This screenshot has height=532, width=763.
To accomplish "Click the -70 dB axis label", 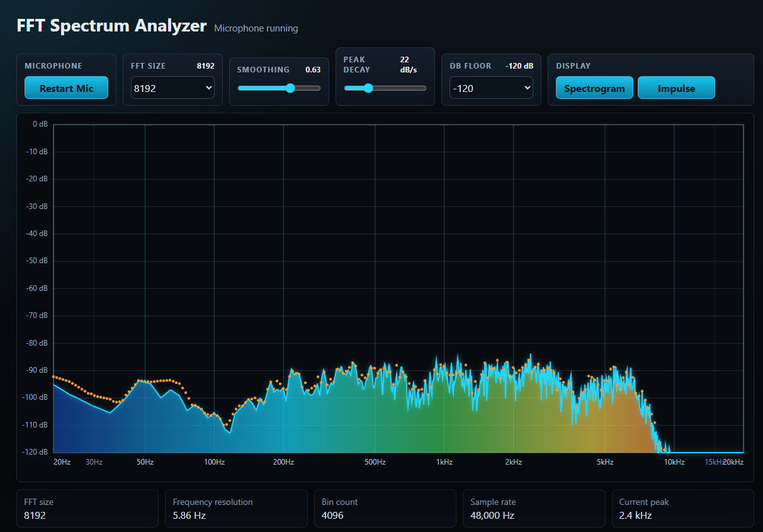I will point(38,315).
